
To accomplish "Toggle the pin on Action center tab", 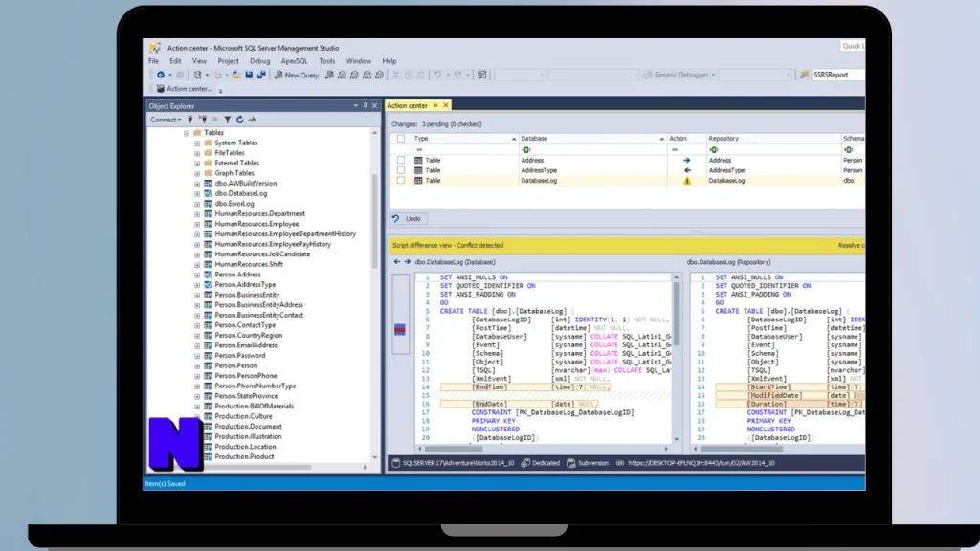I will [x=435, y=105].
